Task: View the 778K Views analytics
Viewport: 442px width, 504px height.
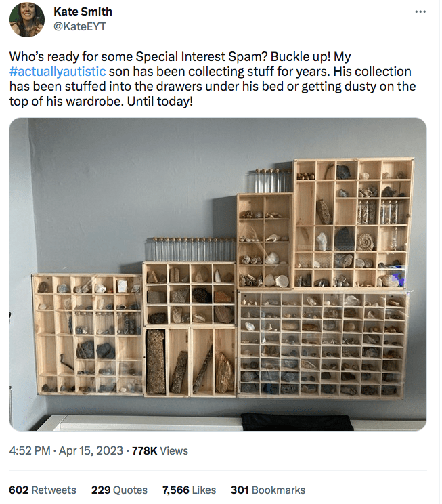Action: pyautogui.click(x=160, y=450)
